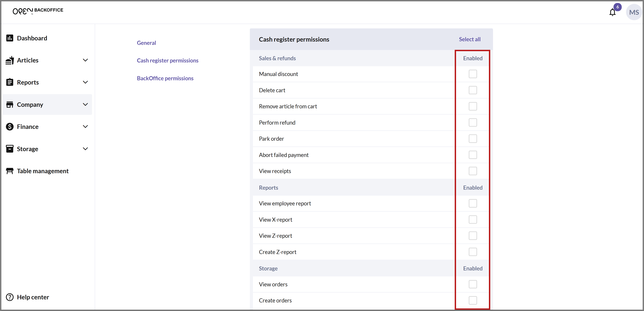Enable the Create Z-report checkbox
This screenshot has height=311, width=644.
tap(472, 252)
